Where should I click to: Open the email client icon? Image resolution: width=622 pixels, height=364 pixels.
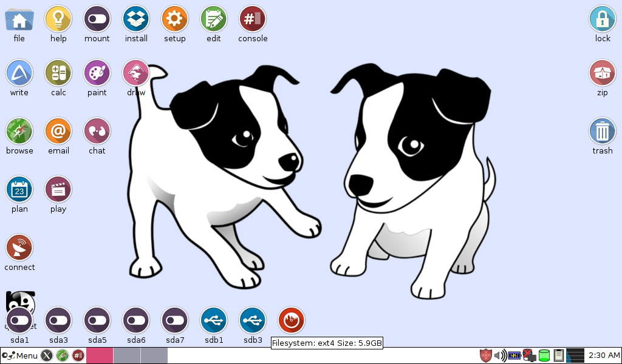click(58, 132)
